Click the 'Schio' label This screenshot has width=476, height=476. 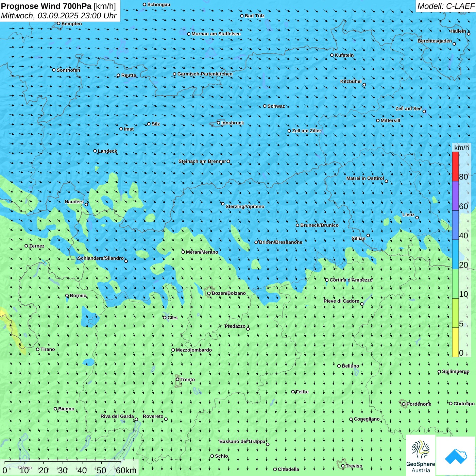click(221, 456)
